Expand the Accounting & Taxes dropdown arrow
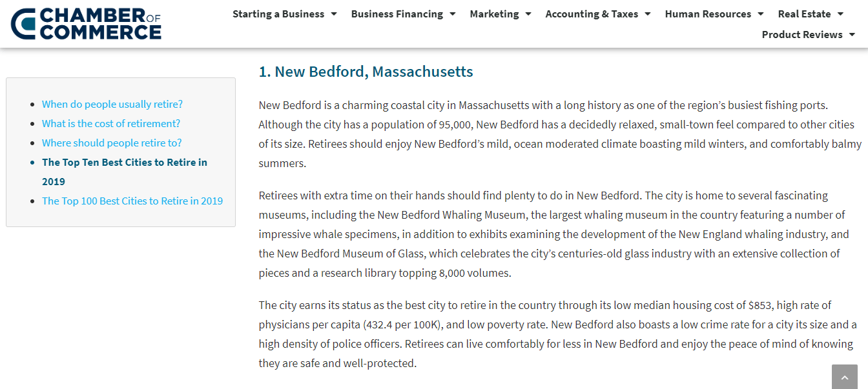 pos(648,14)
